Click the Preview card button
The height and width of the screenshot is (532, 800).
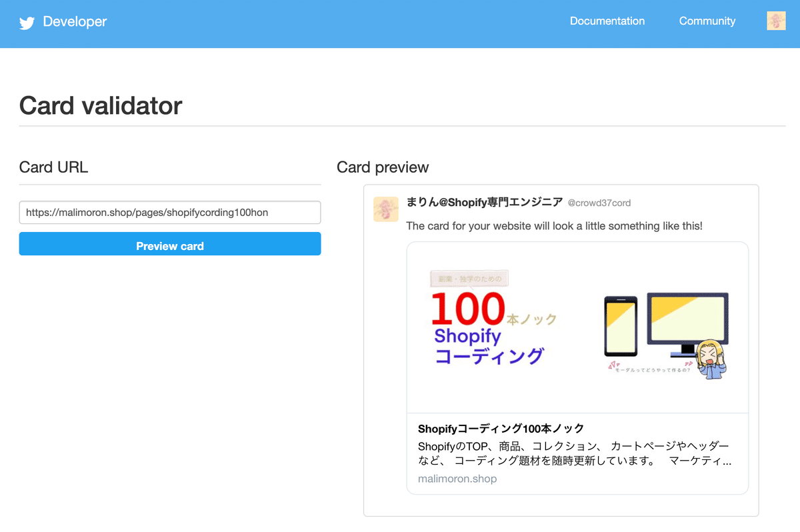pos(170,244)
